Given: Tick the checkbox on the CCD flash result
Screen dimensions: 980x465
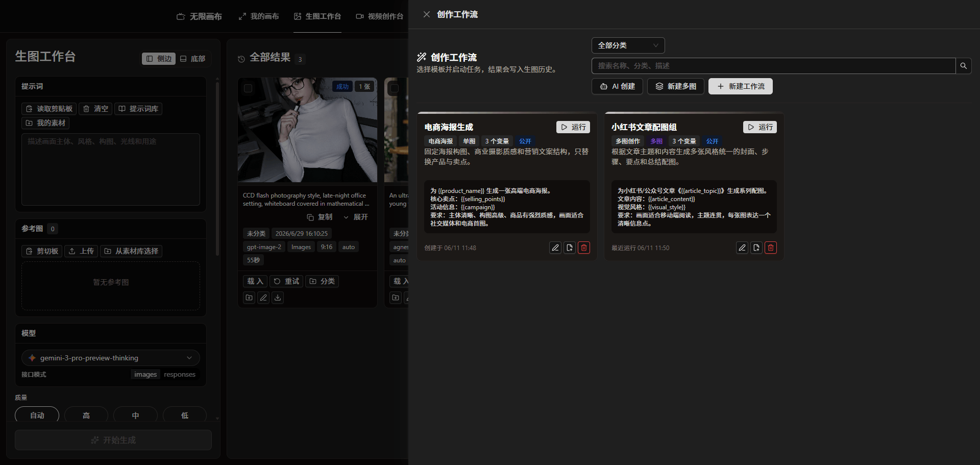Looking at the screenshot, I should [248, 88].
